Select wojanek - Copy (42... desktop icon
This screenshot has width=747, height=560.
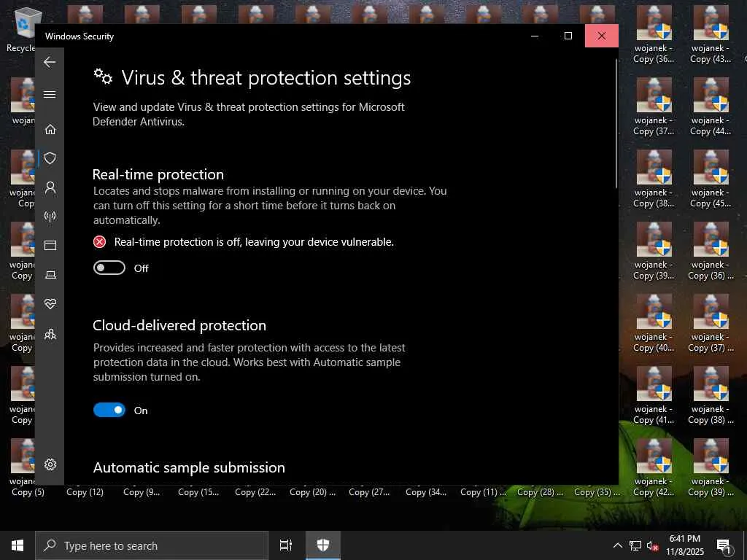654,467
